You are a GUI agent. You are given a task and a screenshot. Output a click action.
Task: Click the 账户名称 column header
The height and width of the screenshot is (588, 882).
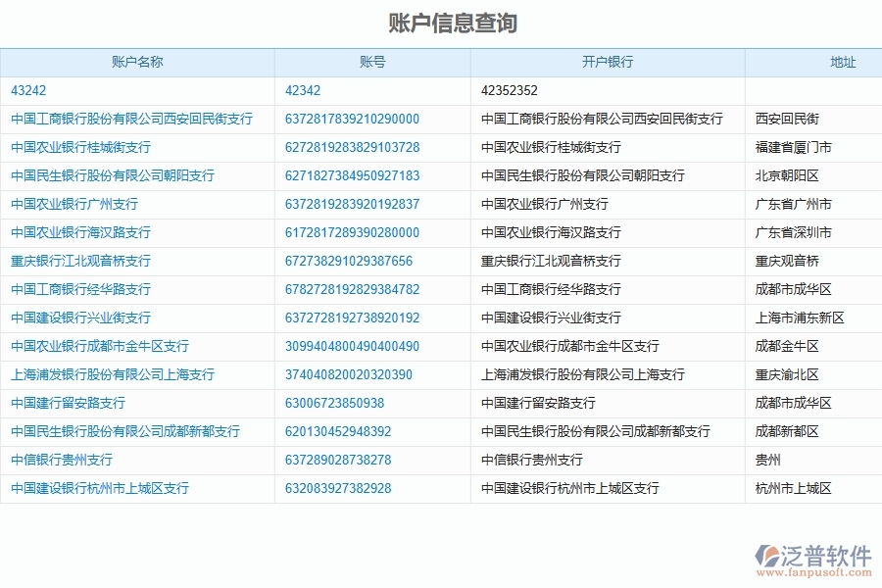click(137, 62)
